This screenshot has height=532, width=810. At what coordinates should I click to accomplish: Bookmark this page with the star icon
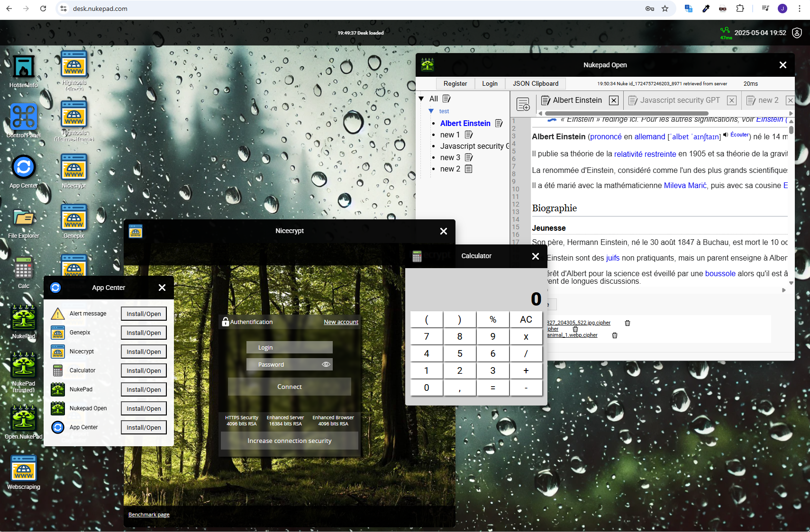pos(665,9)
